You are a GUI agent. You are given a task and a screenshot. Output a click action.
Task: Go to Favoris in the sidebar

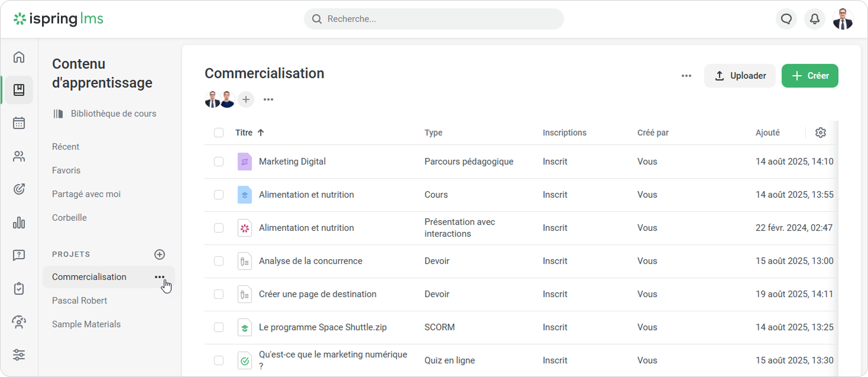[x=66, y=170]
